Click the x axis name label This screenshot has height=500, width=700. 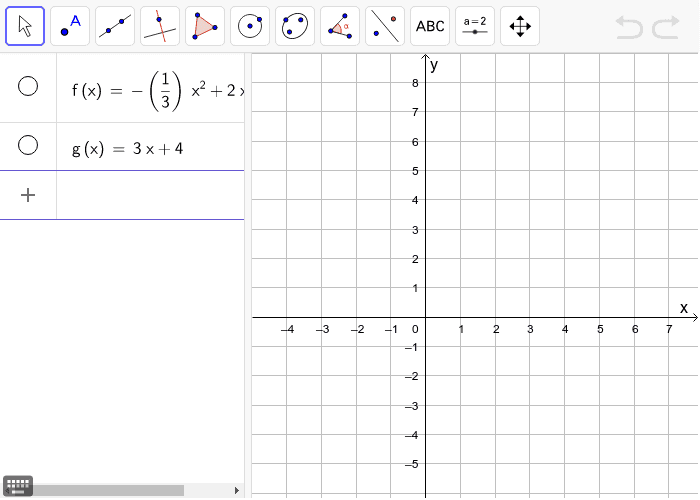point(683,308)
